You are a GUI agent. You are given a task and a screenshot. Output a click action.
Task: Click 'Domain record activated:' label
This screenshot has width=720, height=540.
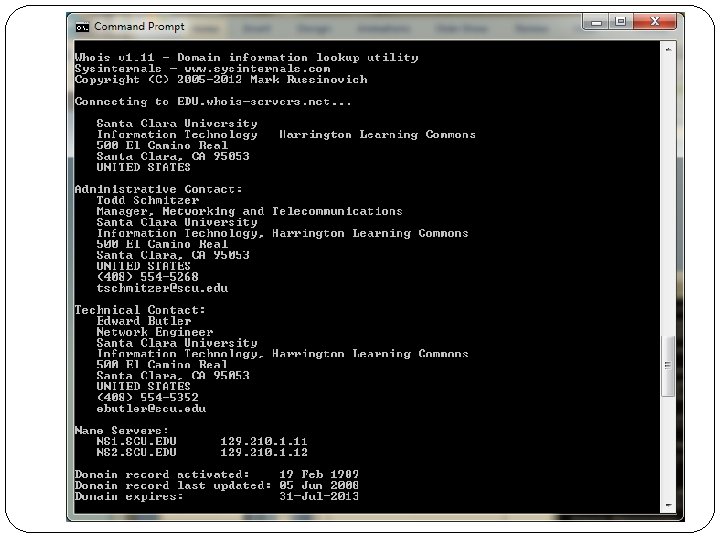click(x=162, y=474)
